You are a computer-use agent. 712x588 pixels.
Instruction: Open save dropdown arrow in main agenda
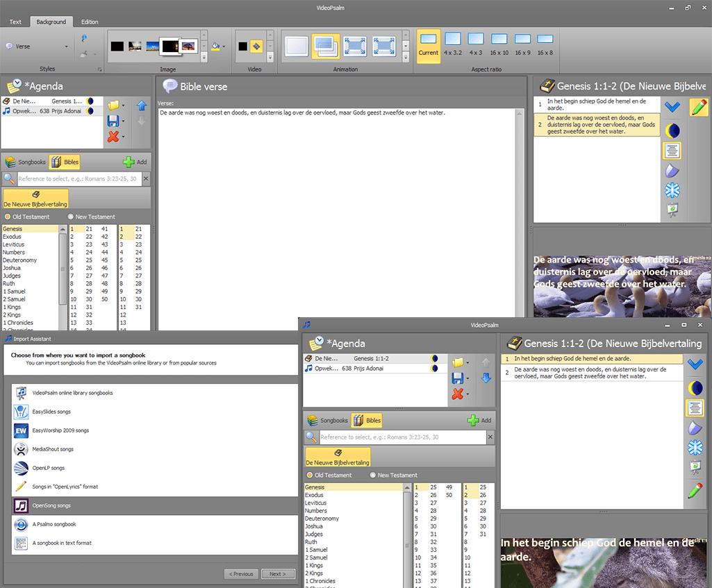tap(123, 121)
